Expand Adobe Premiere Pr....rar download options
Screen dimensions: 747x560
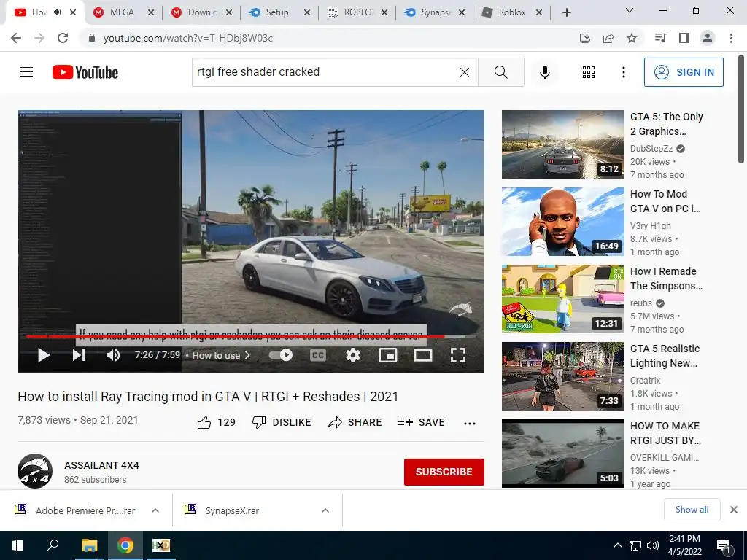[x=155, y=510]
